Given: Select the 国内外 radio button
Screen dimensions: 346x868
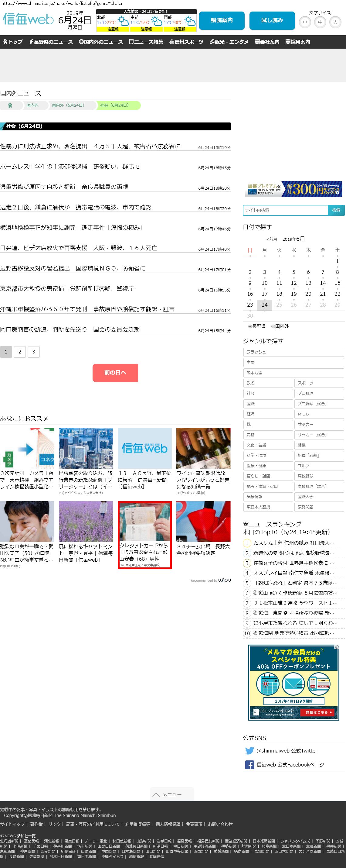Looking at the screenshot, I should point(273,326).
